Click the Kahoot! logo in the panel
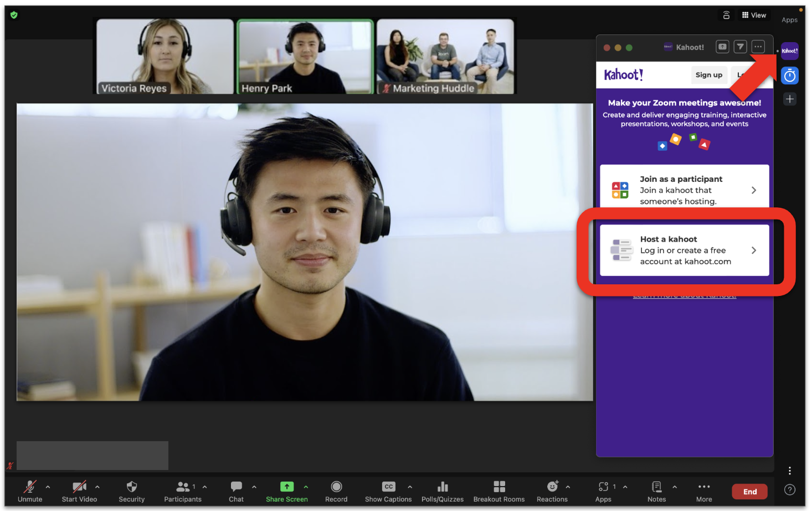Image resolution: width=812 pixels, height=511 pixels. tap(624, 75)
